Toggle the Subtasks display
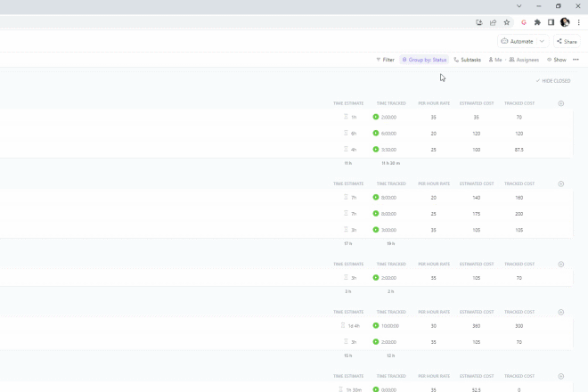The image size is (588, 392). [x=467, y=60]
